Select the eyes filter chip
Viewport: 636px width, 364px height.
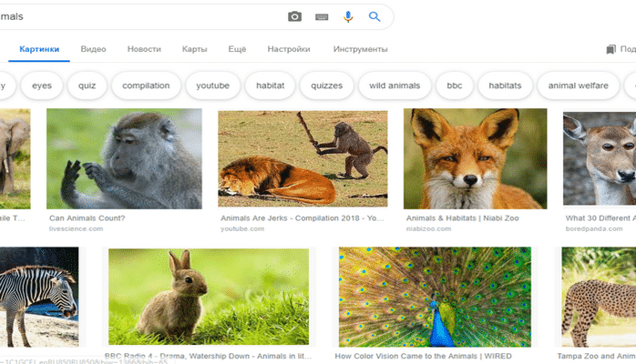click(x=42, y=86)
